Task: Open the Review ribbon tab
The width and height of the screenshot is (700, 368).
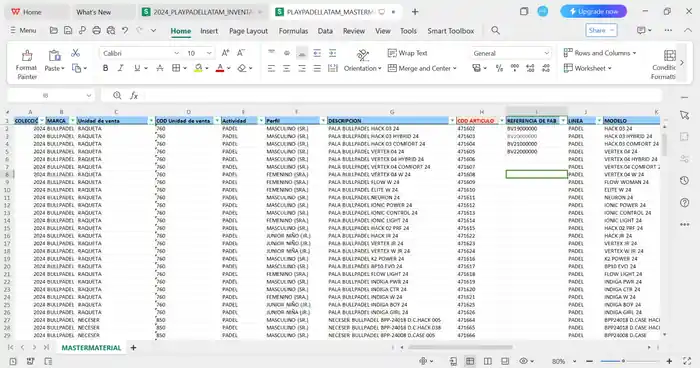Action: tap(354, 31)
